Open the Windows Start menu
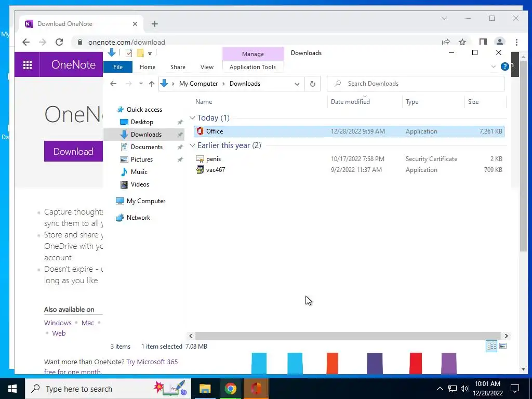The width and height of the screenshot is (532, 399). tap(12, 389)
